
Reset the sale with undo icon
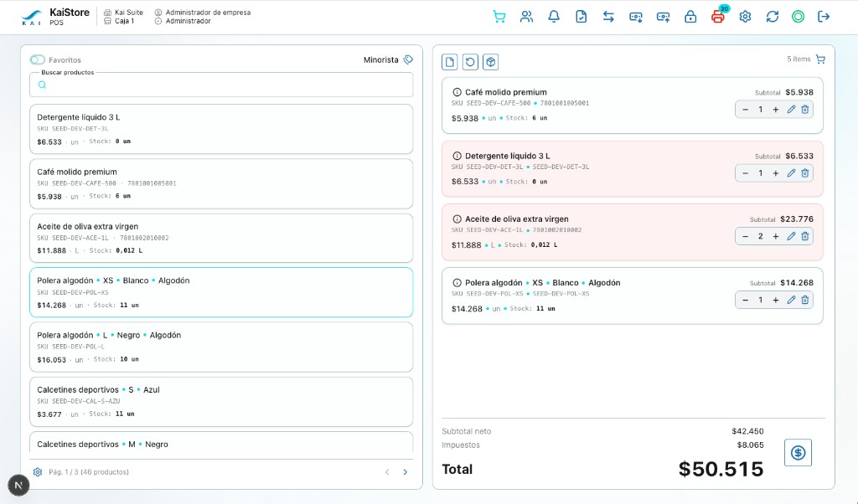pos(470,62)
